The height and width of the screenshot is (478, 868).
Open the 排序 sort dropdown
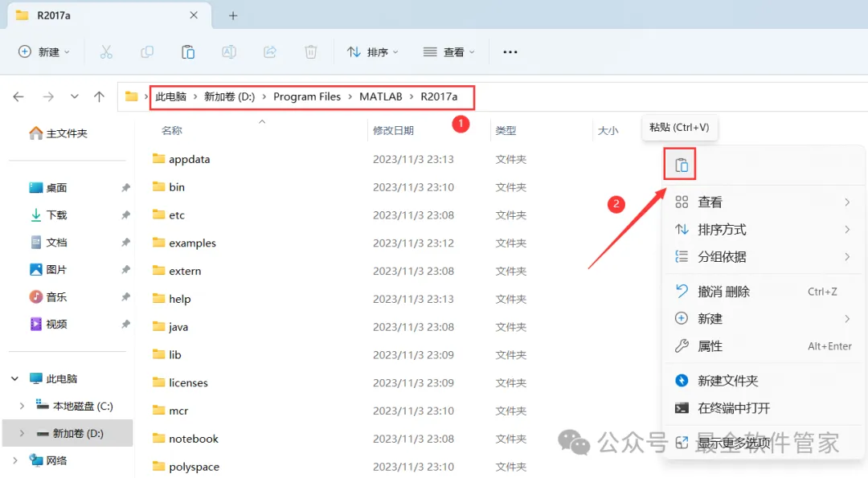coord(373,52)
